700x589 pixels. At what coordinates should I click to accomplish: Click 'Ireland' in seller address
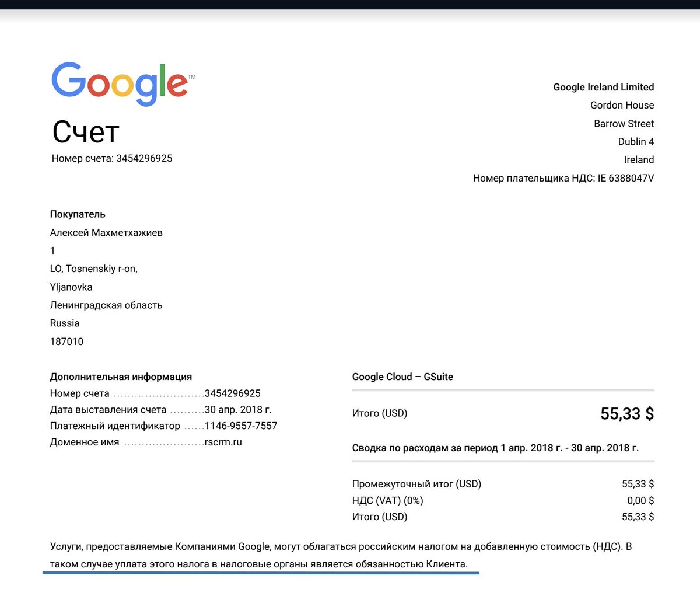pos(639,159)
